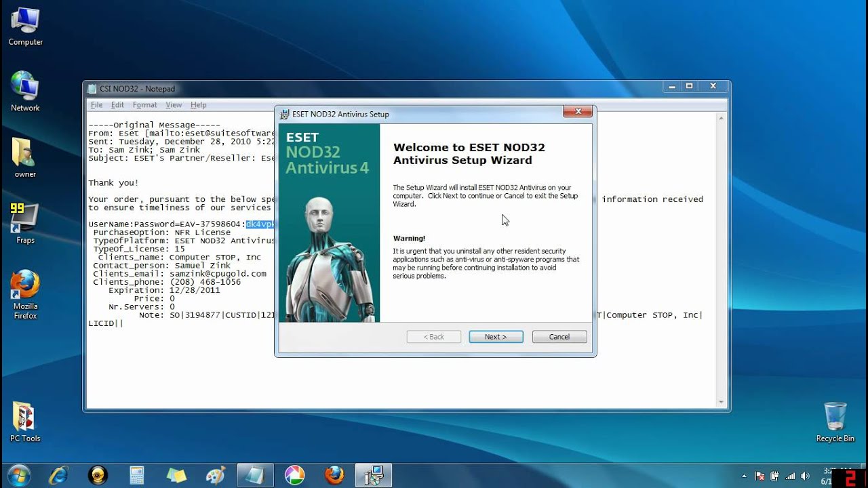868x488 pixels.
Task: Open the Format menu in Notepad
Action: (144, 105)
